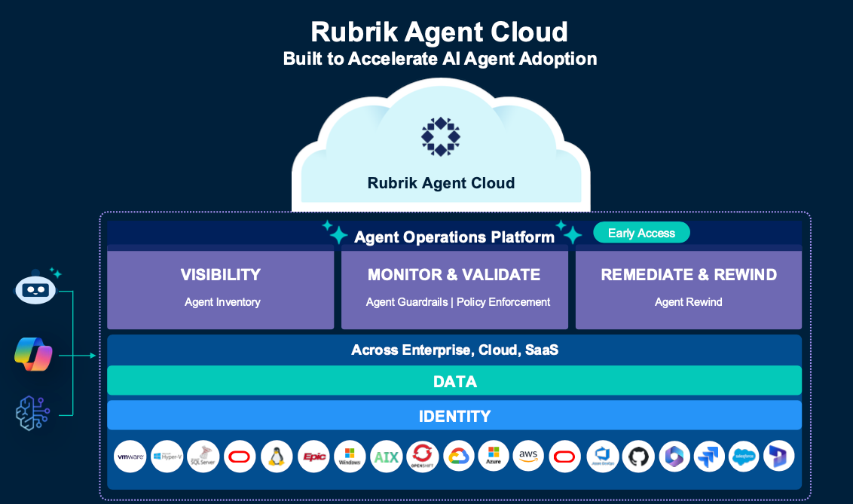Click the Jira icon
This screenshot has height=504, width=853.
709,456
